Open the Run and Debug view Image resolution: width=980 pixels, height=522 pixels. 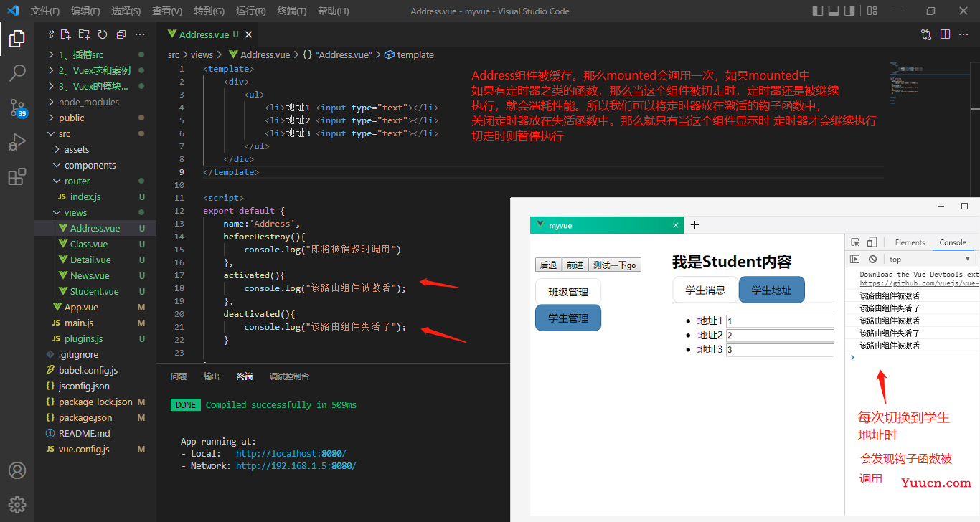pos(17,142)
